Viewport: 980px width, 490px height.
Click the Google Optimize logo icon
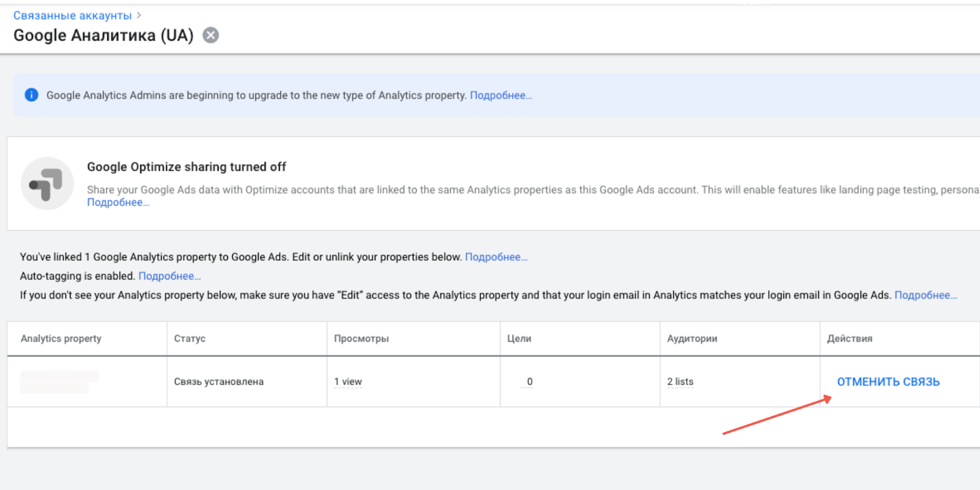tap(47, 184)
